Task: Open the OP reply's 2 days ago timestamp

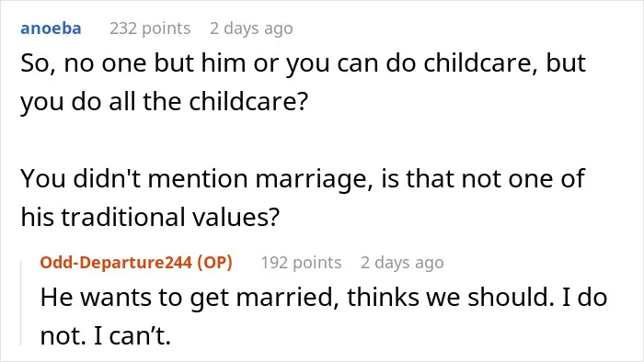Action: 402,263
